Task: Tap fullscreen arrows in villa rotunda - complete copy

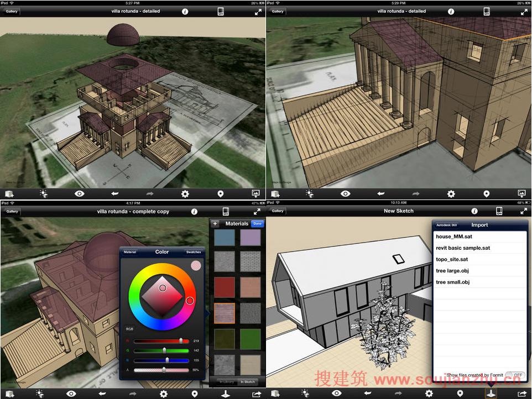Action: tap(257, 211)
